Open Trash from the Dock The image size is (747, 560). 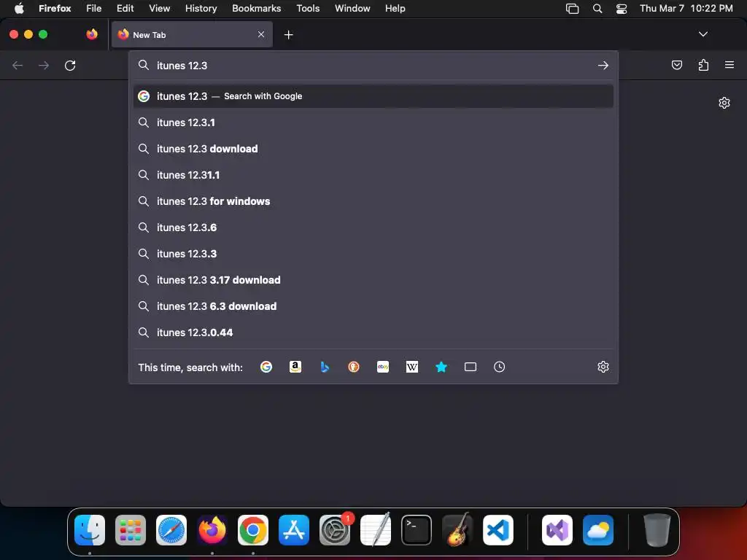point(657,530)
